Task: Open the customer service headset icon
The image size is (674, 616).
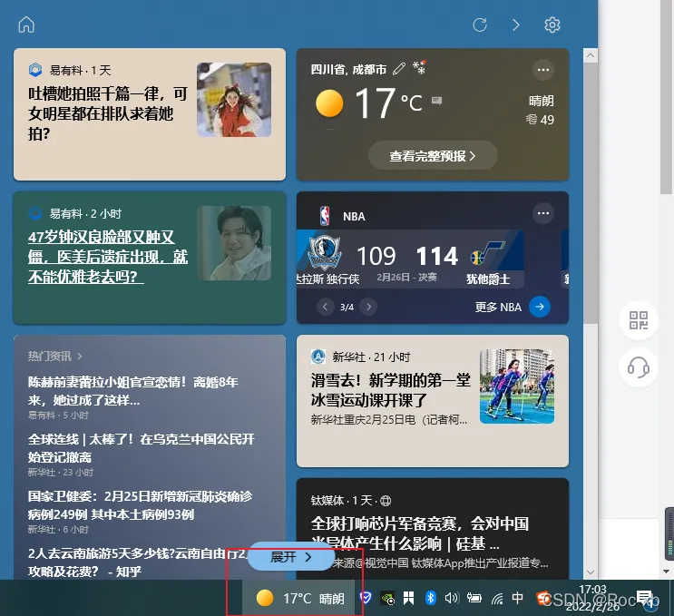Action: (x=639, y=367)
